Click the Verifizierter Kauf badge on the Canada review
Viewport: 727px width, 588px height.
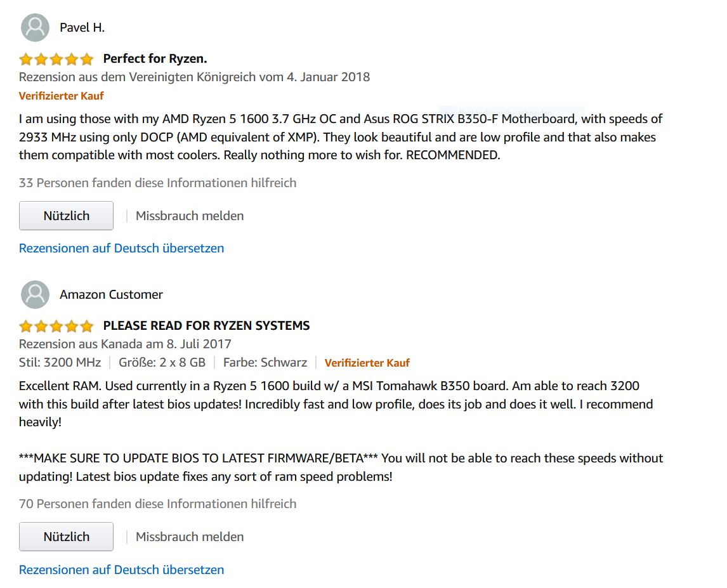(x=368, y=362)
